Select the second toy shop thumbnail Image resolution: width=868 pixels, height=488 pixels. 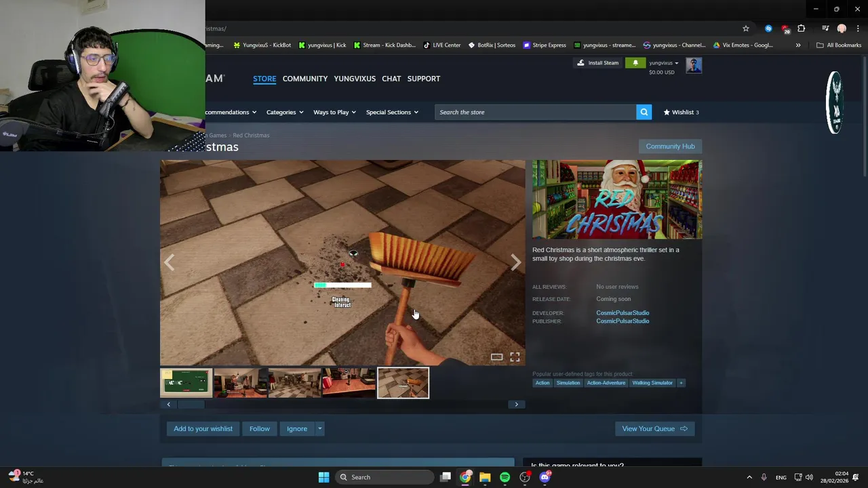coord(240,383)
